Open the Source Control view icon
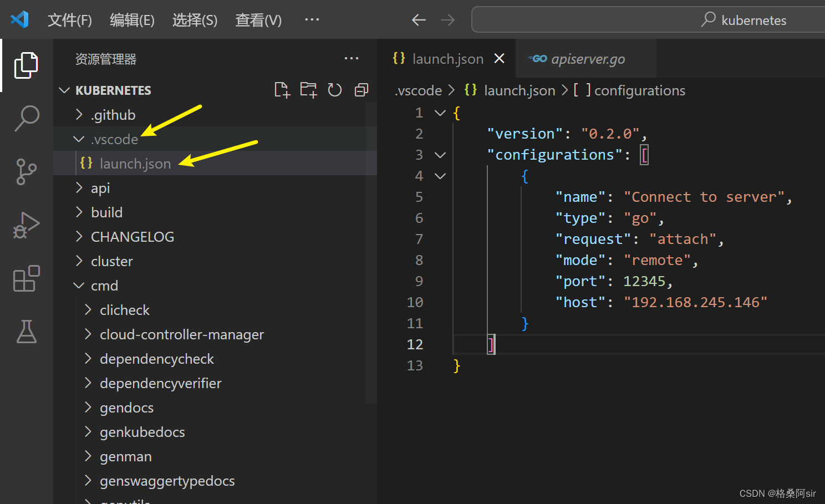 coord(26,172)
